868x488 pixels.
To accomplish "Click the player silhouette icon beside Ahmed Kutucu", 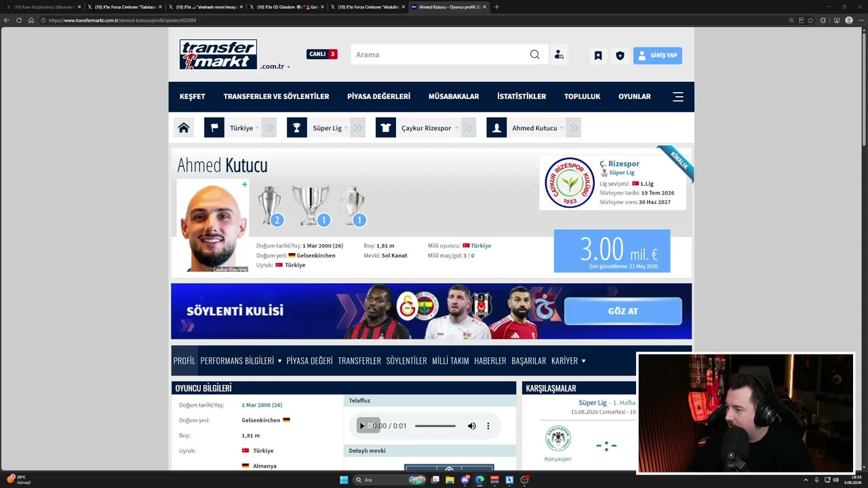I will tap(496, 127).
